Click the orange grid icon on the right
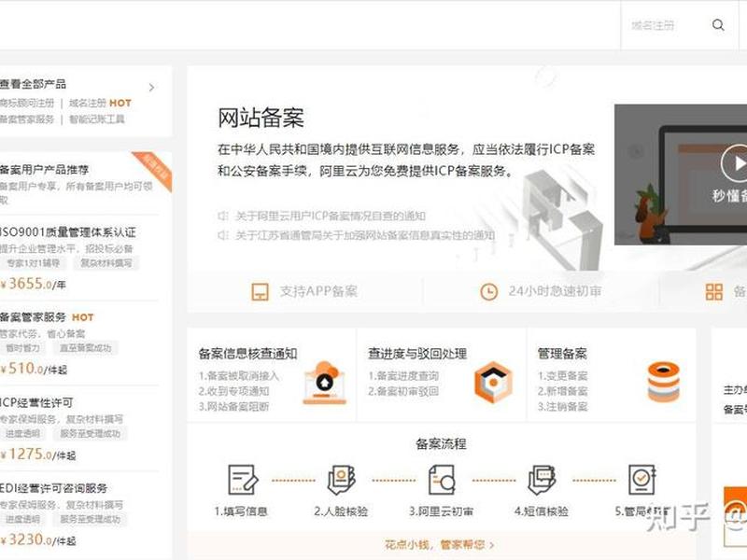This screenshot has width=747, height=560. pyautogui.click(x=714, y=291)
